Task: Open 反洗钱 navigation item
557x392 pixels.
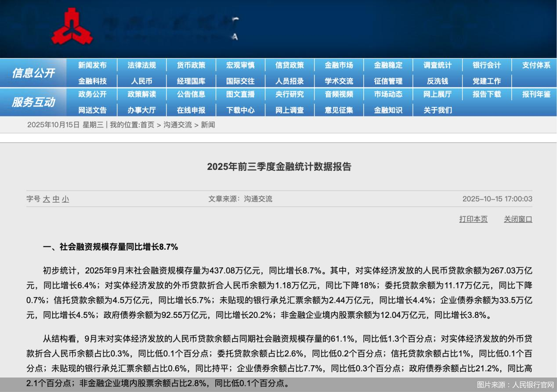Action: tap(437, 81)
